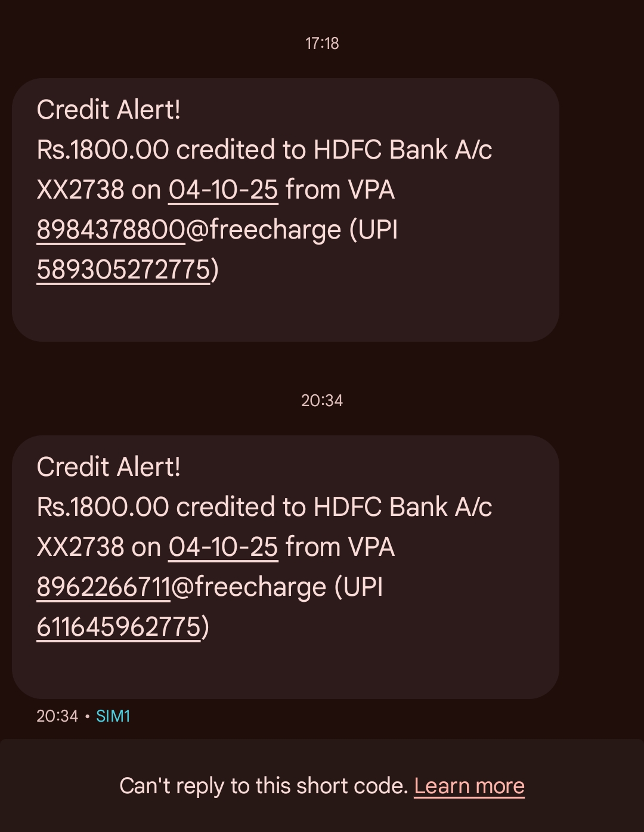Tap the UPI reference 611645962775
This screenshot has height=832, width=644.
pyautogui.click(x=119, y=627)
